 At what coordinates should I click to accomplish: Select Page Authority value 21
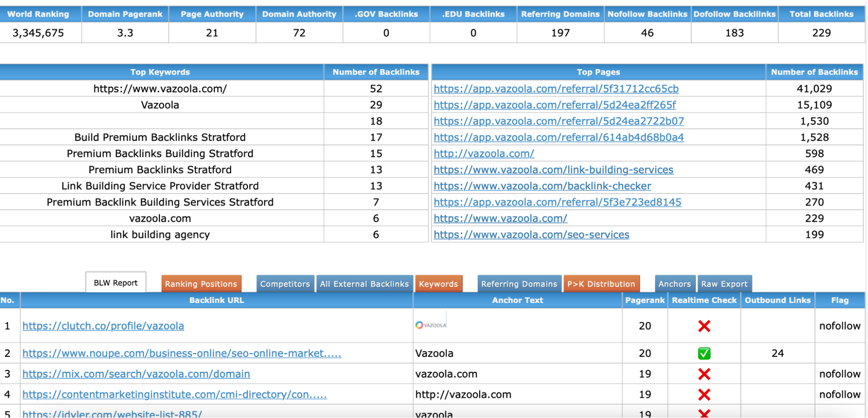click(212, 33)
